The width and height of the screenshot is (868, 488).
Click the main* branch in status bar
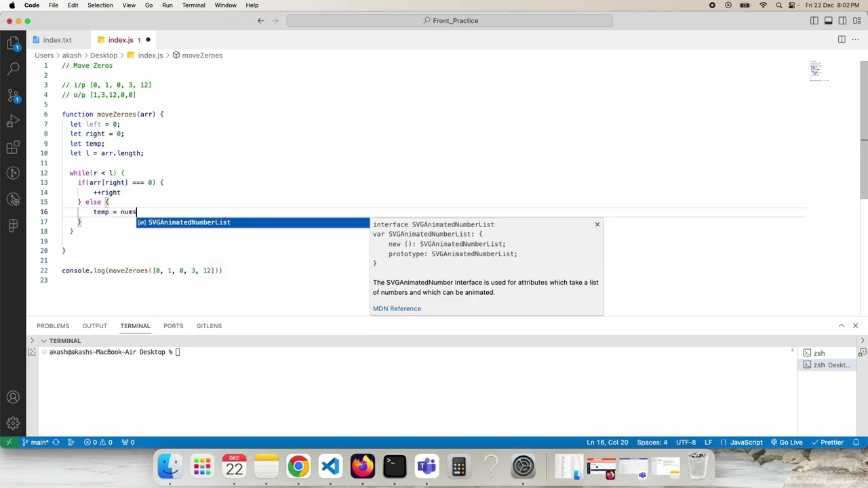pos(36,443)
